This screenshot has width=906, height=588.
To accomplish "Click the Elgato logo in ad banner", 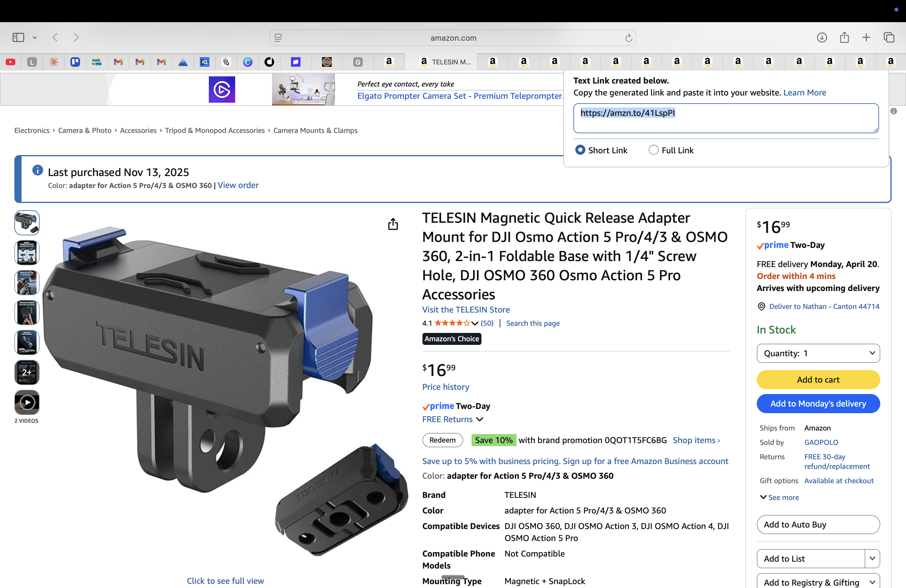I will click(x=222, y=90).
